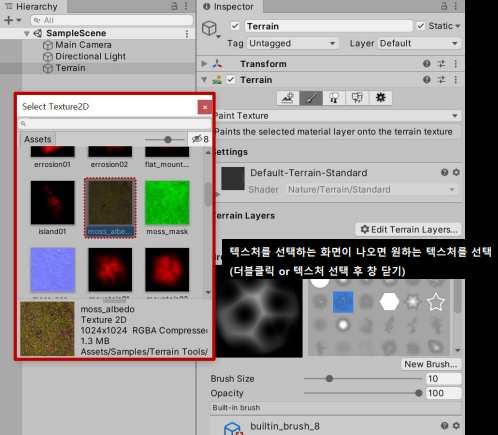Select the blue highlighted brush
This screenshot has width=498, height=435.
pos(343,302)
